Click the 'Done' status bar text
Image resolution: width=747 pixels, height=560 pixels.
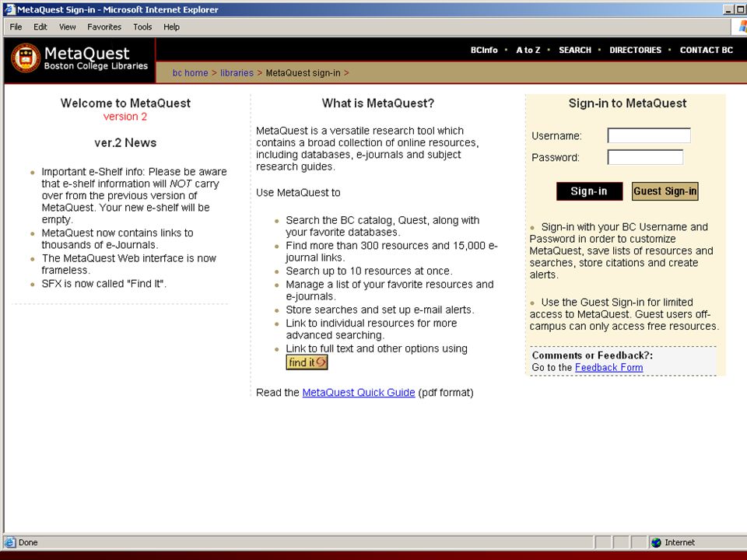point(28,542)
